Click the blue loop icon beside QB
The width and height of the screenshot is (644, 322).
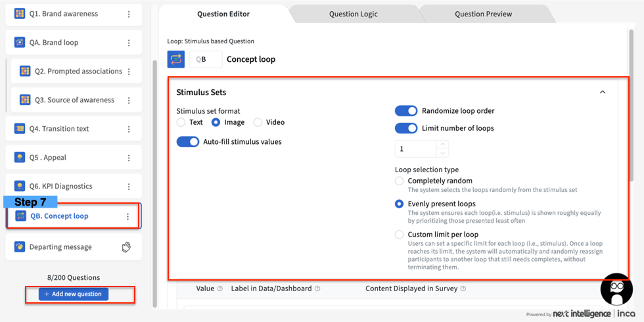click(176, 59)
